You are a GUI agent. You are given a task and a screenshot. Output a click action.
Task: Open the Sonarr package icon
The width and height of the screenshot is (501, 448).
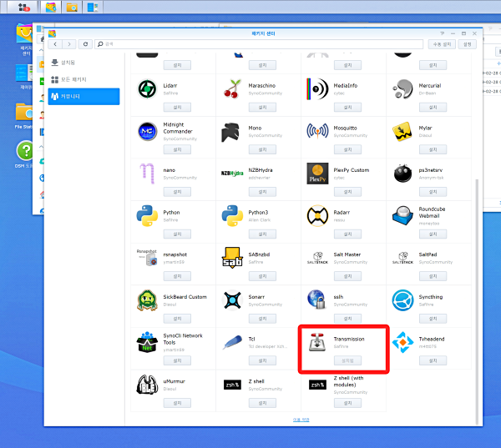pyautogui.click(x=232, y=300)
